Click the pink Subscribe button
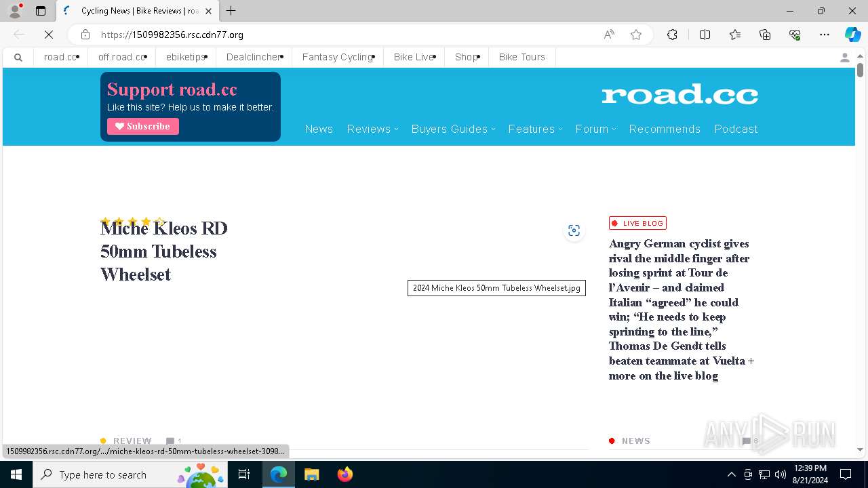 143,127
